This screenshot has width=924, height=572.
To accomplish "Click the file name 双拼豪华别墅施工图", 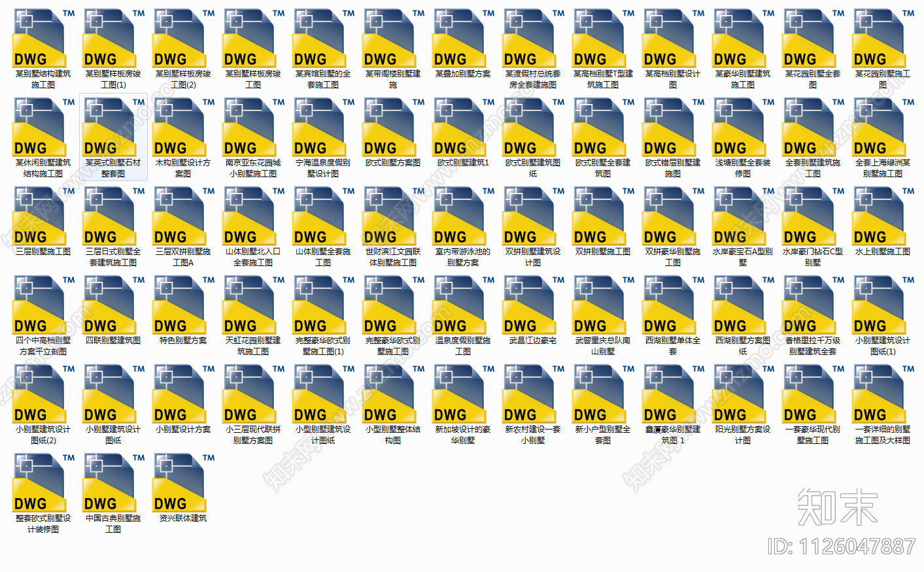I will (673, 257).
